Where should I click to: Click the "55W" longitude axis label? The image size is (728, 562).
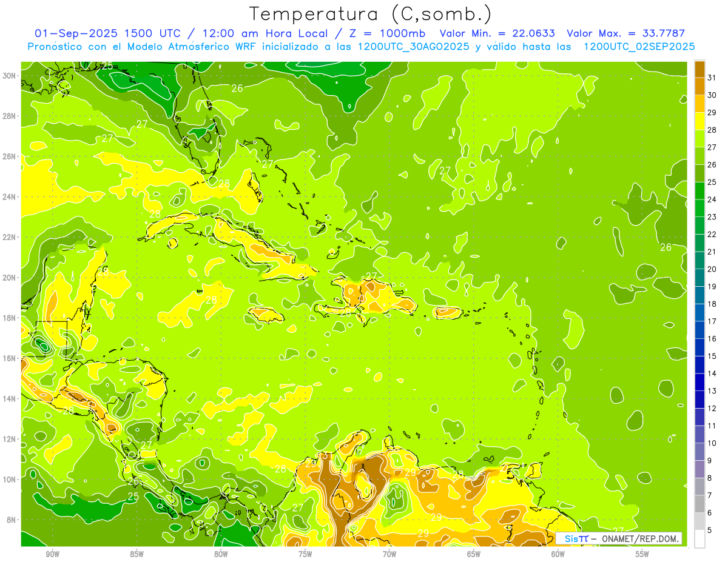click(x=642, y=554)
